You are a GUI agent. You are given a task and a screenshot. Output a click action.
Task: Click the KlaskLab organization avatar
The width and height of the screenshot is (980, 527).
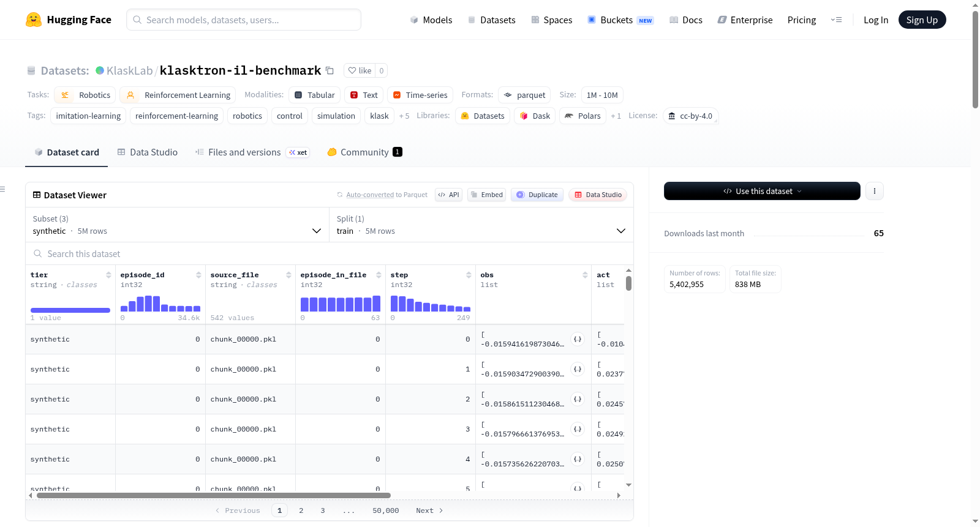pyautogui.click(x=100, y=70)
